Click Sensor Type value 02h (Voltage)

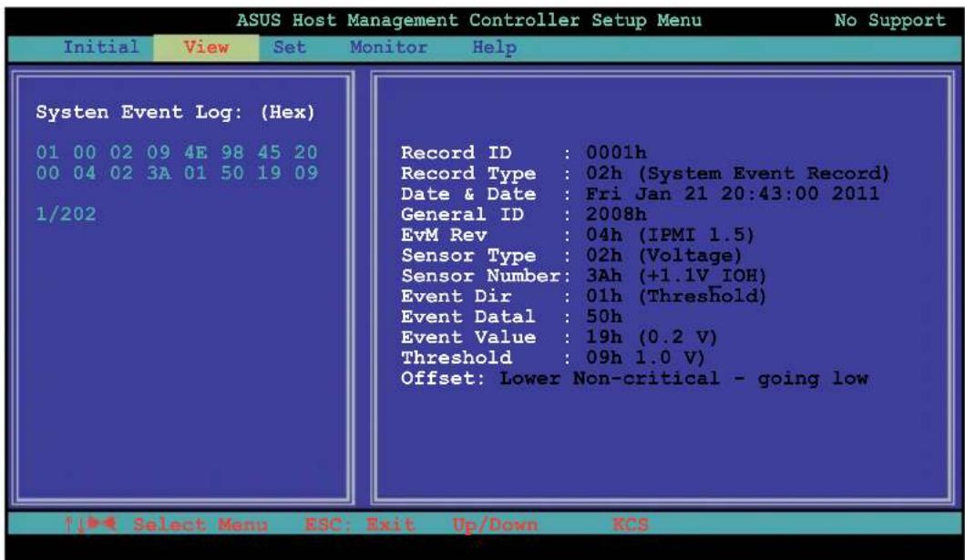click(663, 255)
